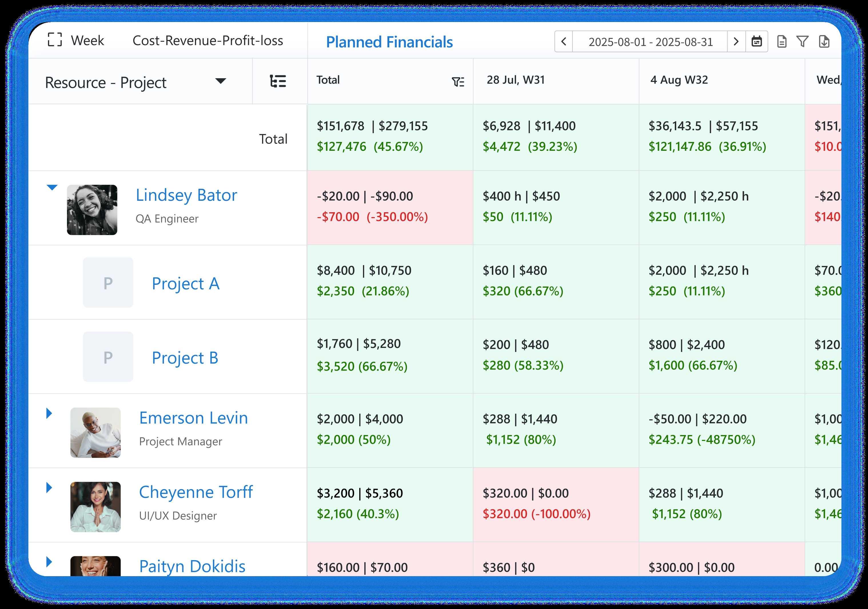Click the date range 2025-08-01 field
The height and width of the screenshot is (609, 868).
pos(650,41)
